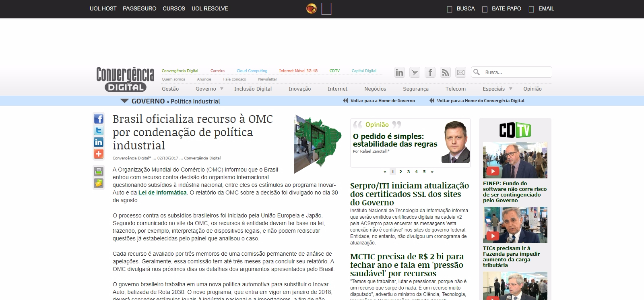Play the TICs Fazenda video thumbnail
The image size is (644, 300).
click(x=515, y=225)
